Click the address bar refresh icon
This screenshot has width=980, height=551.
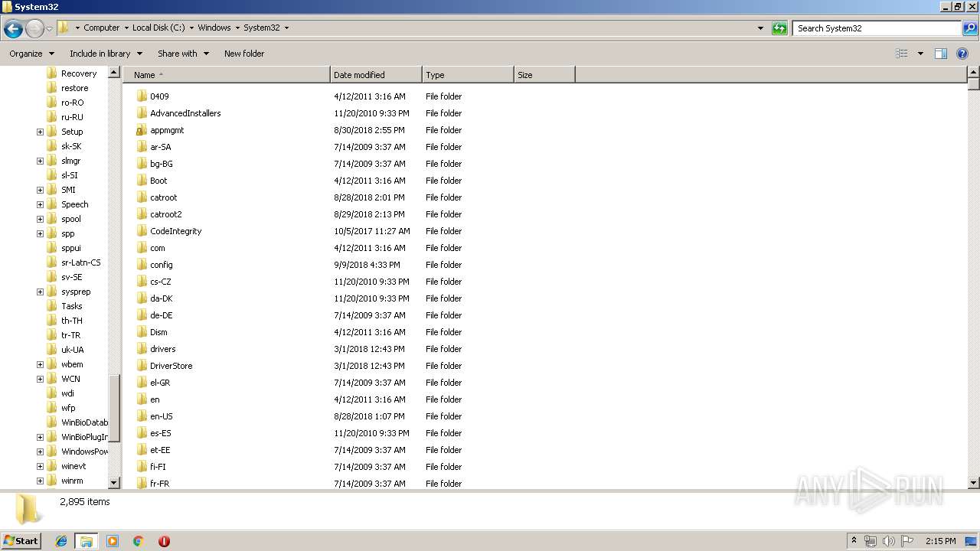pos(779,28)
